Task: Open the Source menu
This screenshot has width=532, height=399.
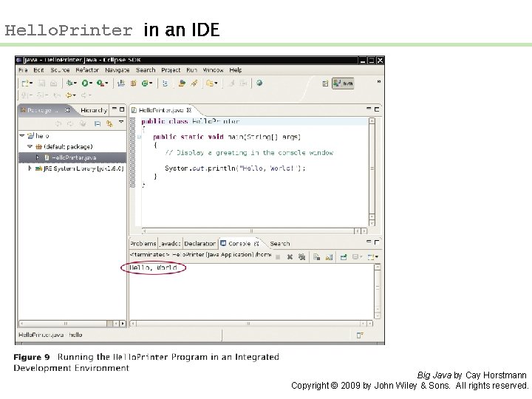Action: (x=60, y=70)
